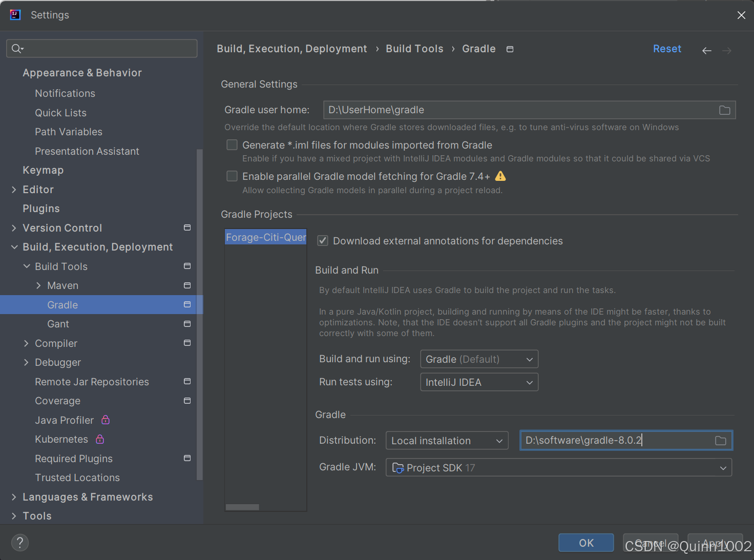Viewport: 754px width, 560px height.
Task: Click project icon on Build Tools row
Action: click(187, 266)
